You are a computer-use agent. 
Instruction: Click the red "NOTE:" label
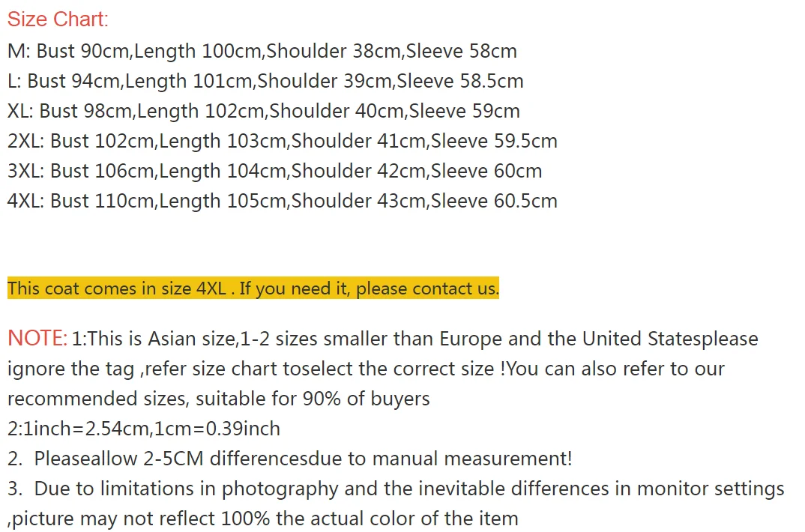37,339
